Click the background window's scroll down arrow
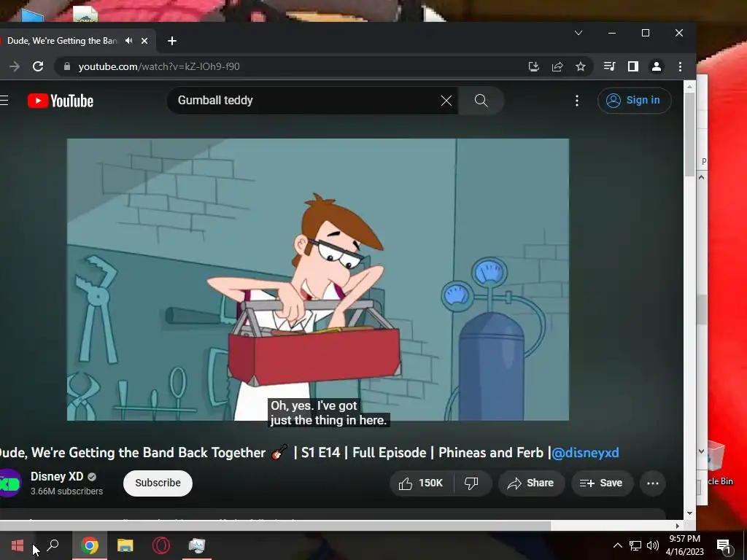This screenshot has height=560, width=747. [701, 451]
